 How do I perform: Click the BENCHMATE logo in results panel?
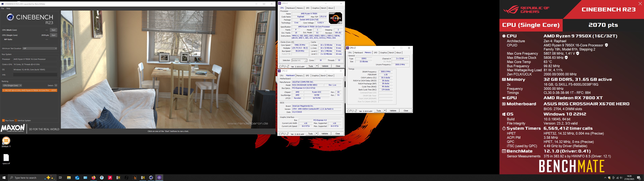tap(572, 166)
